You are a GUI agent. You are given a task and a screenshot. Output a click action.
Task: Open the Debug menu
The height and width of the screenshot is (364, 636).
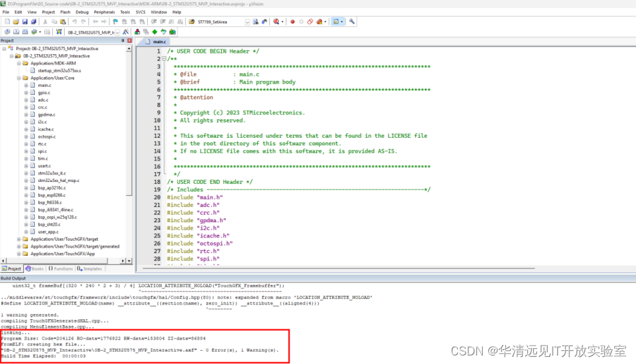(x=82, y=12)
